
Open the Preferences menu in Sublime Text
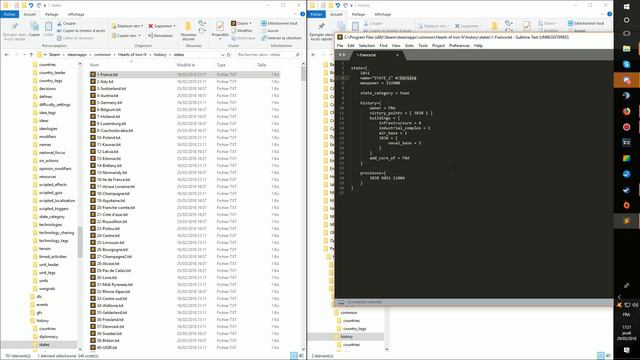459,46
